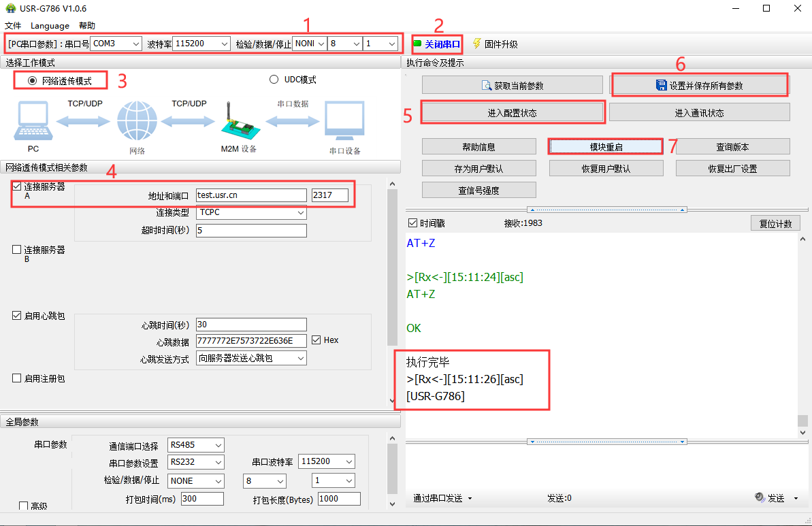Select 网络透传模式 radio button

(x=33, y=80)
